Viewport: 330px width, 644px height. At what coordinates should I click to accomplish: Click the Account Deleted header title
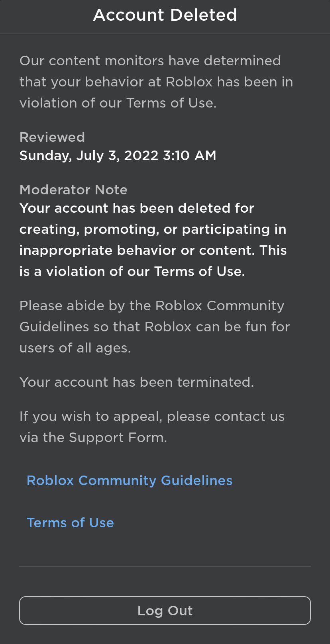tap(165, 15)
